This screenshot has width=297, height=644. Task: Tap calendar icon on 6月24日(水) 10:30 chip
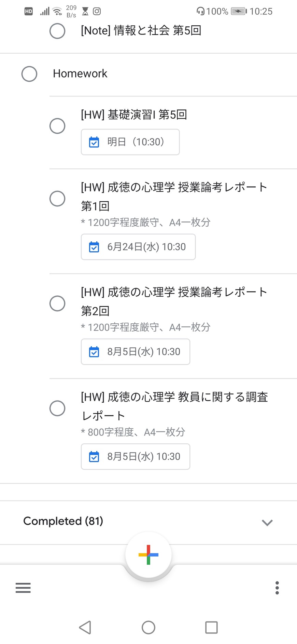coord(94,247)
